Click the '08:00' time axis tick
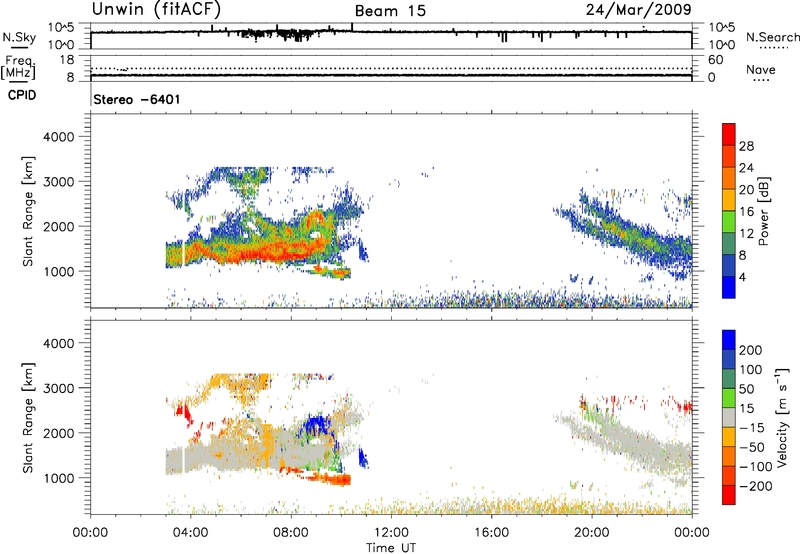The width and height of the screenshot is (800, 554). 291,533
